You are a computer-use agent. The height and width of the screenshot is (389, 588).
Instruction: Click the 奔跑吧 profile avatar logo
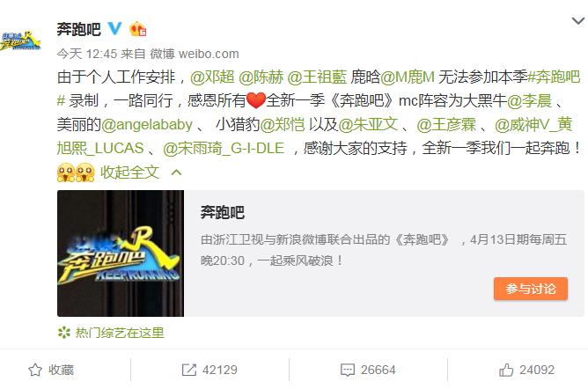click(x=20, y=40)
